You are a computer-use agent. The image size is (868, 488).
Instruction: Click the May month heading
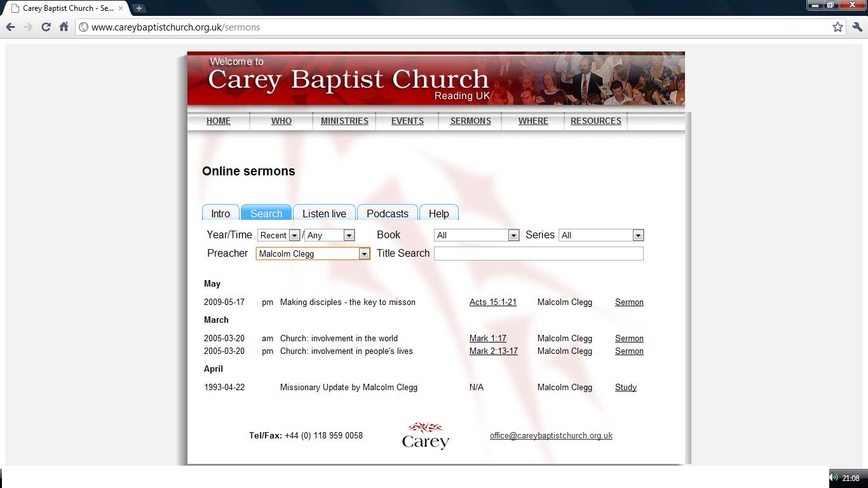pyautogui.click(x=212, y=284)
